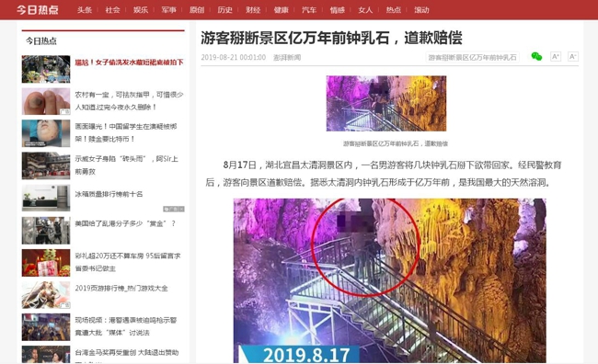This screenshot has height=364, width=598.
Task: Click the WeChat share icon
Action: click(536, 57)
